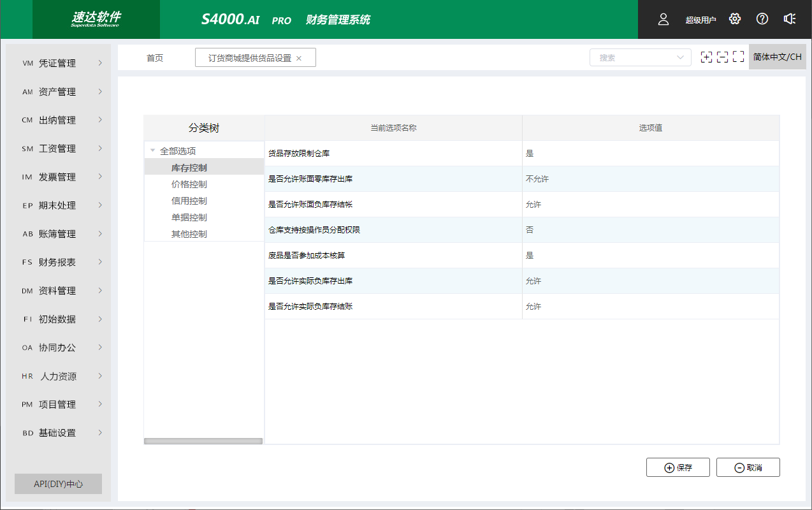Switch to the 首页 tab
This screenshot has width=812, height=510.
pyautogui.click(x=155, y=58)
